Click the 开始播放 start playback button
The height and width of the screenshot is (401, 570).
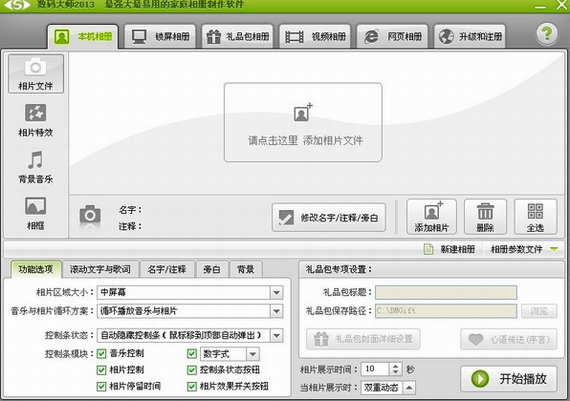pos(509,379)
